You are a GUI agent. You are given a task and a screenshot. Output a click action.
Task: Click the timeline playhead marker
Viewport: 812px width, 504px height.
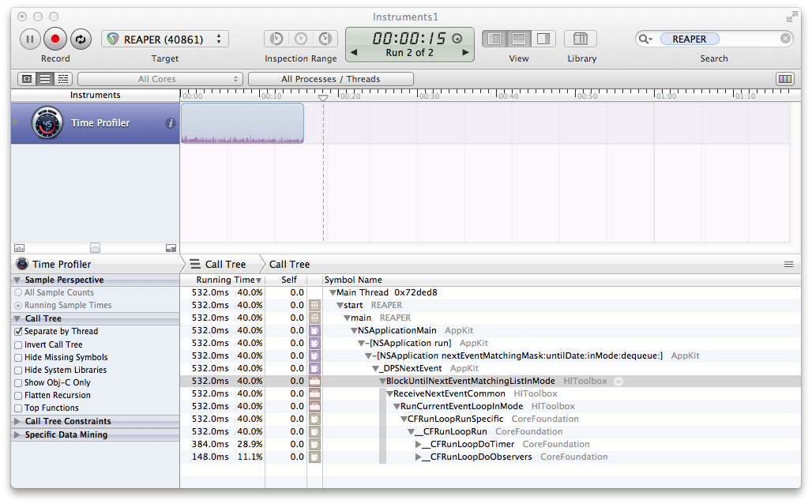click(323, 97)
